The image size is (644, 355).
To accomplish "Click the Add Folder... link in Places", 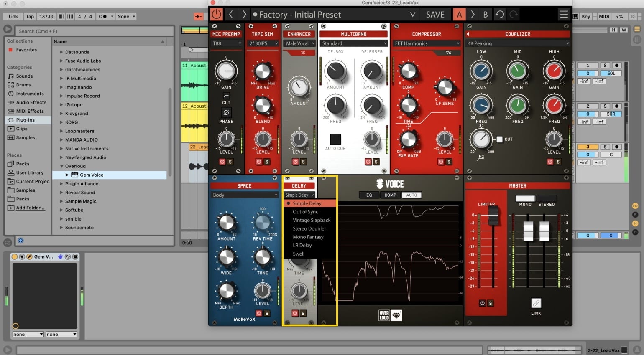I will coord(30,208).
